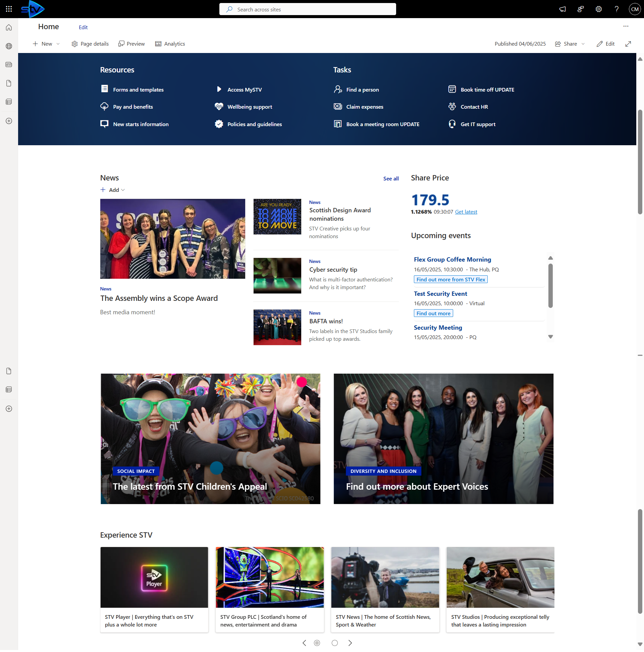Open the app launcher waffle icon

pyautogui.click(x=9, y=9)
